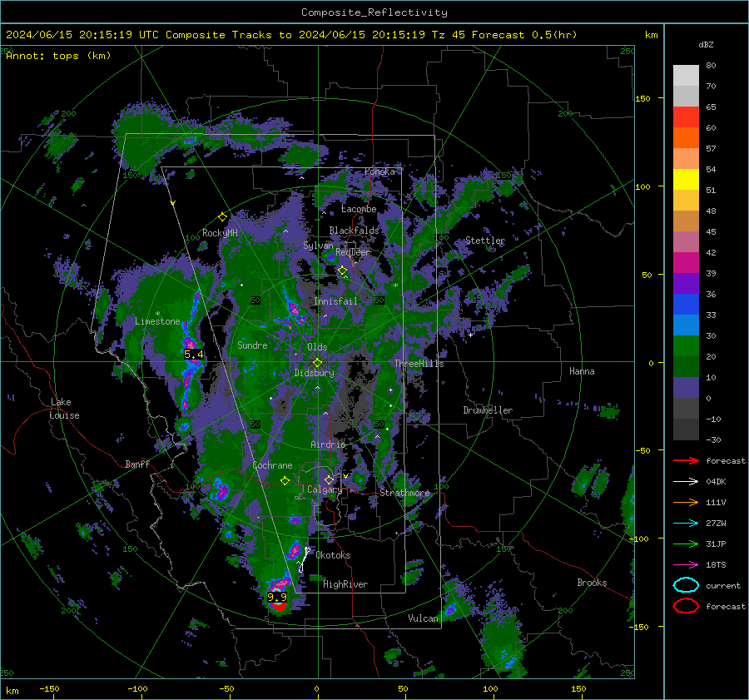This screenshot has width=749, height=700.
Task: Click the yellow diamond marker above Calgary
Action: tap(329, 479)
